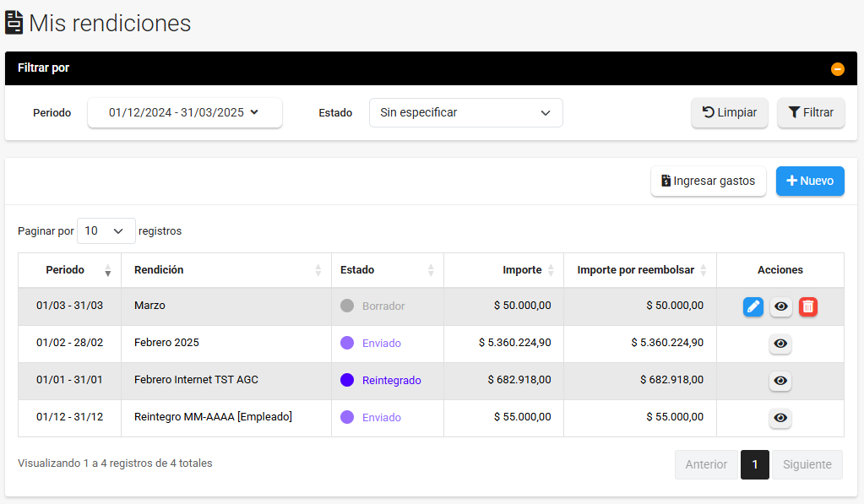Create new rendición with Nuevo button
The width and height of the screenshot is (864, 504).
[x=810, y=181]
